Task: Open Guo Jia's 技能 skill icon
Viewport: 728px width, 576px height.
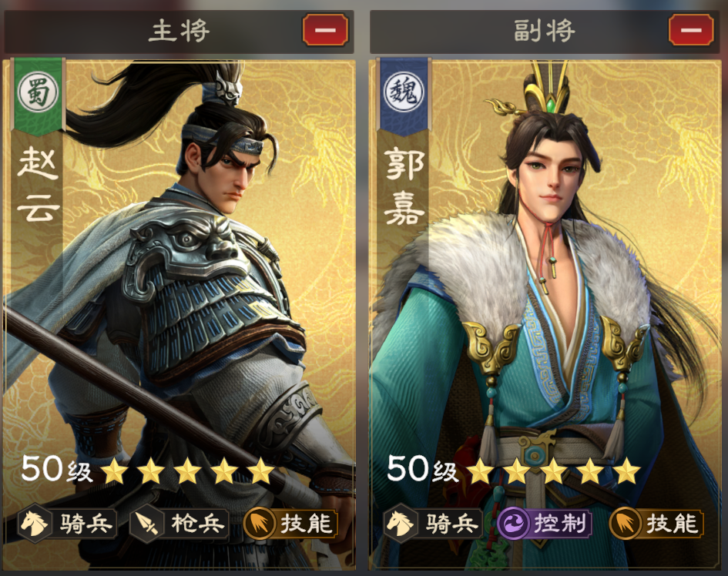Action: click(626, 524)
